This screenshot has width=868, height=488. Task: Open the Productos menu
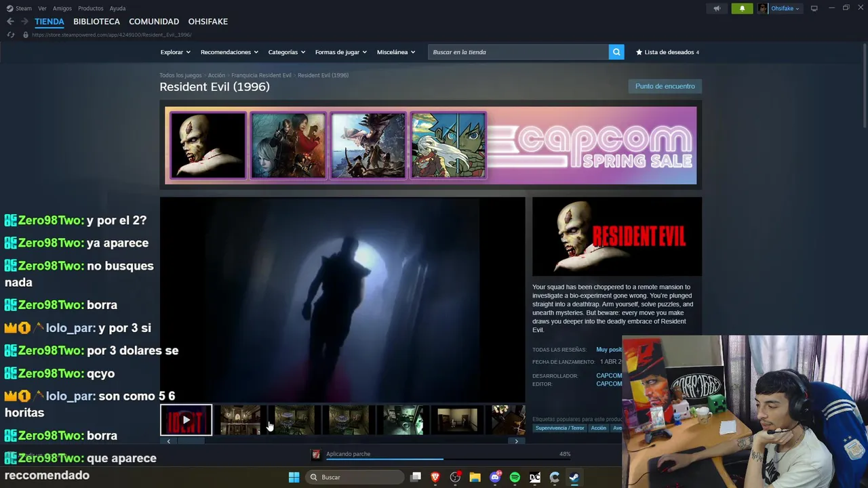91,8
